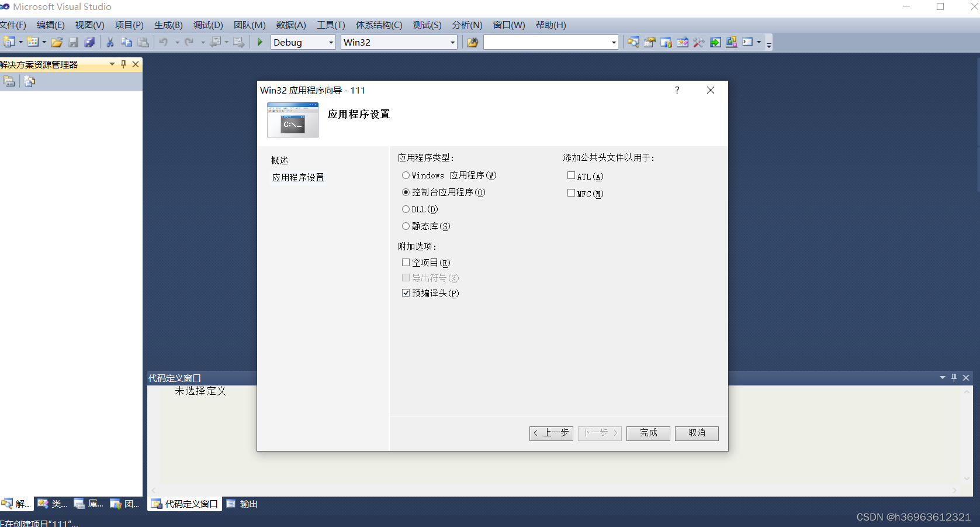Click the Add New Item toolbar icon

(33, 42)
